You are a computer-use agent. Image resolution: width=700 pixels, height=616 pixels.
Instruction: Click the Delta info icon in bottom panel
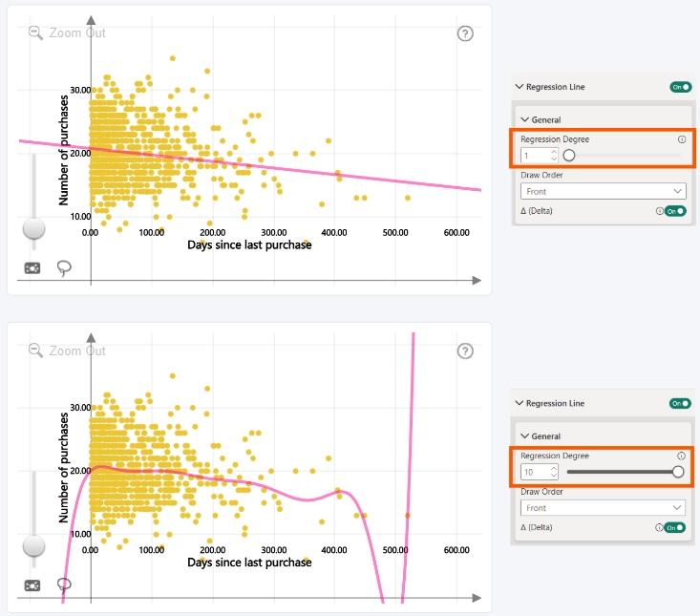click(x=659, y=527)
